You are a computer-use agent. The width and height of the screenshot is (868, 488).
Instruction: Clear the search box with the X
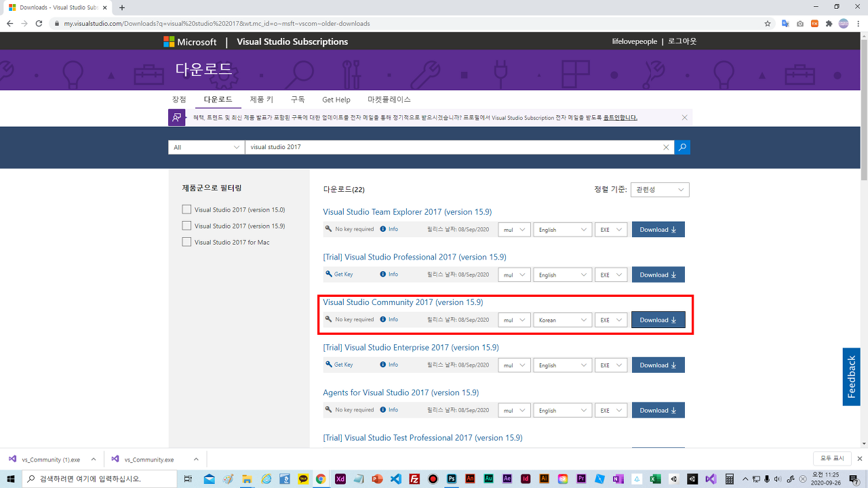click(666, 147)
